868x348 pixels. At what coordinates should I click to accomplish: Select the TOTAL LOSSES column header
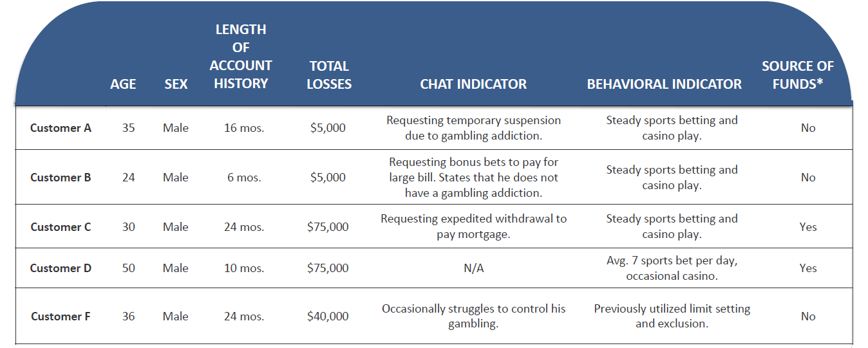(x=329, y=75)
